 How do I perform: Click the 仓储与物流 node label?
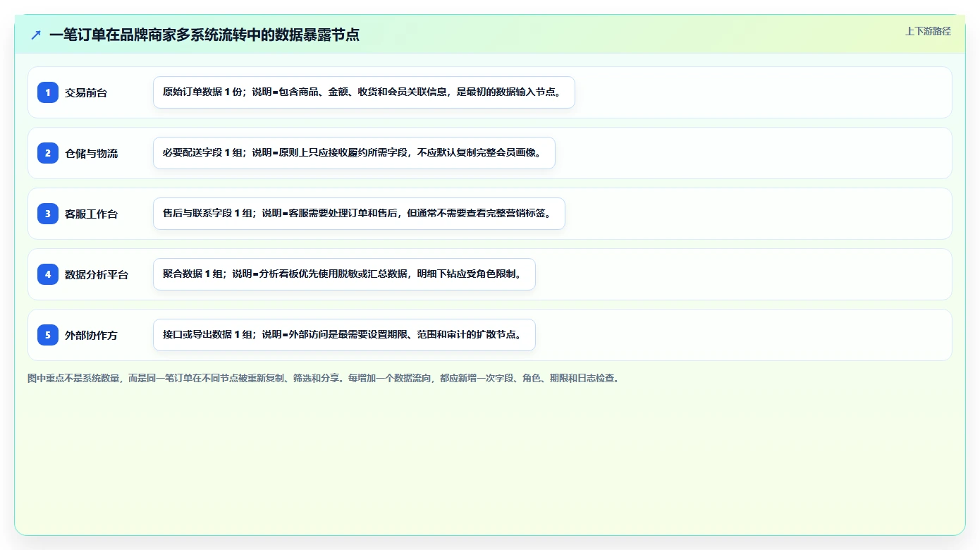92,153
